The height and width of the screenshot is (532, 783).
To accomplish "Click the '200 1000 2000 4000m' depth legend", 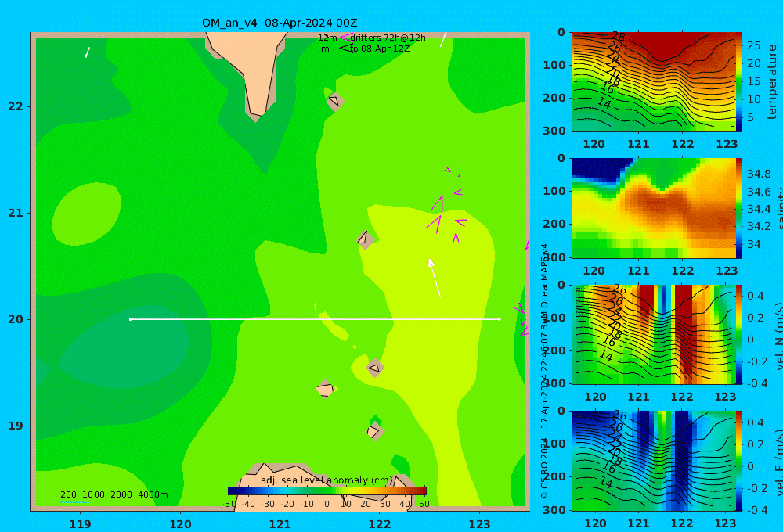I will coord(114,494).
